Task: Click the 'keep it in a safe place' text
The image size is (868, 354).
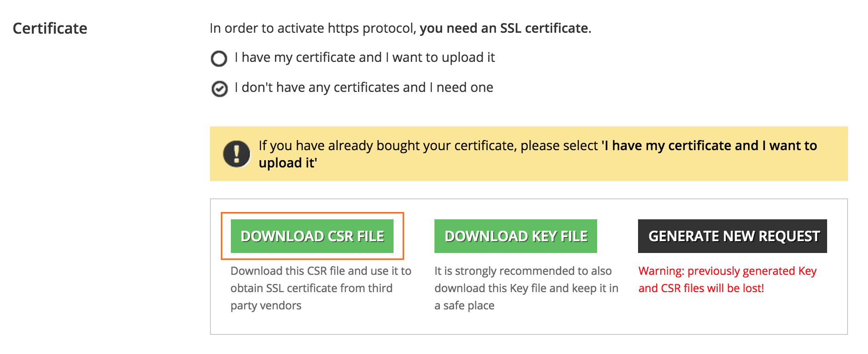Action: 526,297
